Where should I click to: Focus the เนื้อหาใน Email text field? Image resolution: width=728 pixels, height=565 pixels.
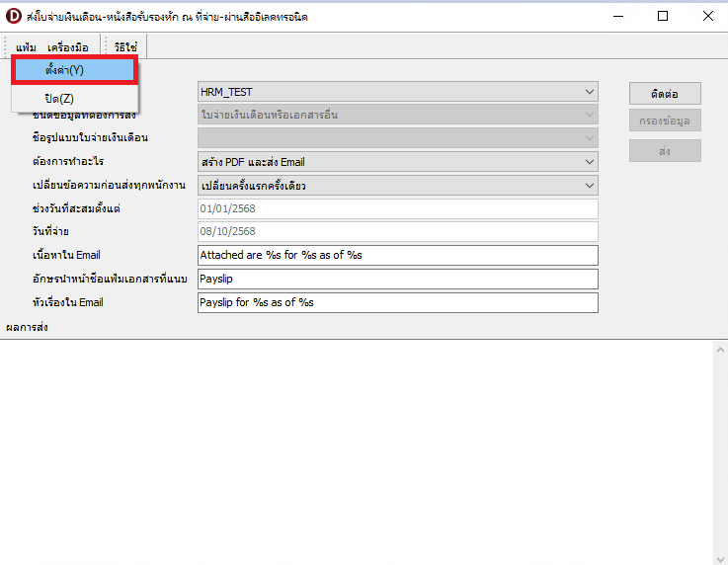pos(397,255)
